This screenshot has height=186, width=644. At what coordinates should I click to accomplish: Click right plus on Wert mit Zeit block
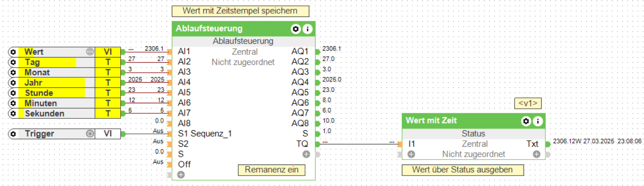pyautogui.click(x=537, y=154)
